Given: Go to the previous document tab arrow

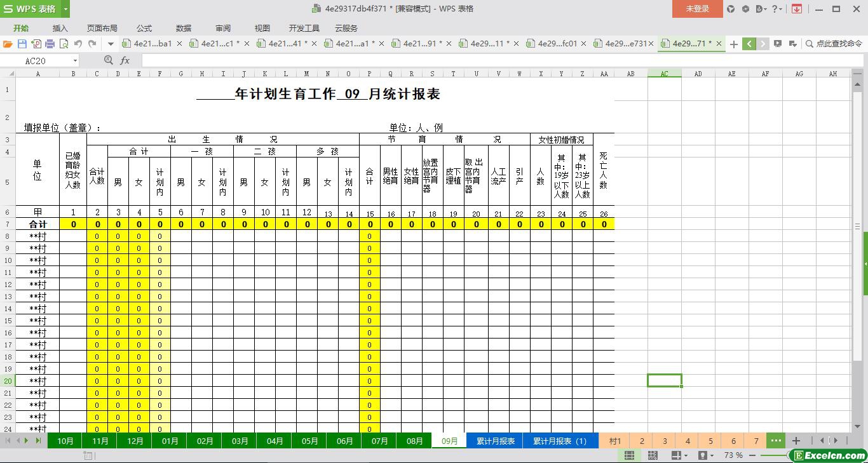Looking at the screenshot, I should pos(749,44).
